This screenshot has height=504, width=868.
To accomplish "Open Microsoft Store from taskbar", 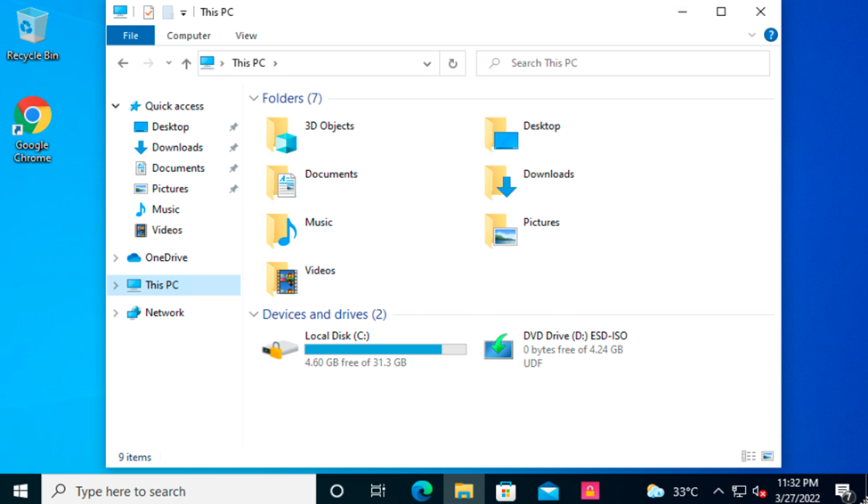I will (506, 491).
